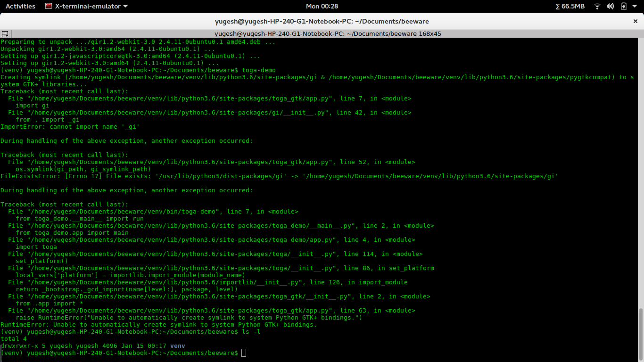The width and height of the screenshot is (644, 362).
Task: Click the 'from .app import *' line
Action: (49, 304)
